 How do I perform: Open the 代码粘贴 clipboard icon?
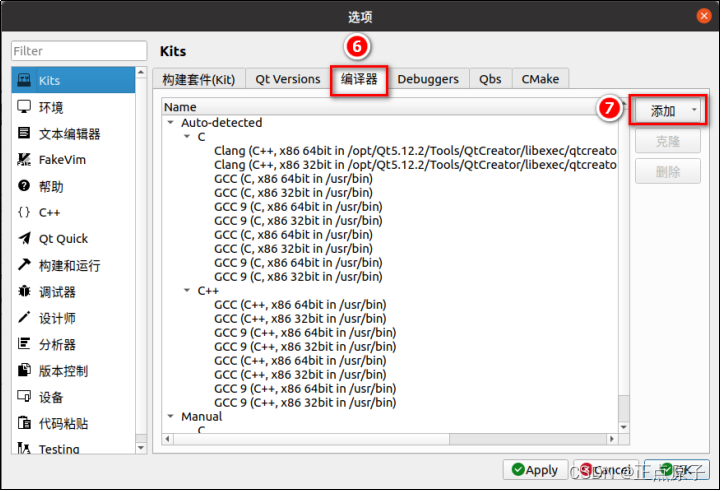click(x=24, y=422)
